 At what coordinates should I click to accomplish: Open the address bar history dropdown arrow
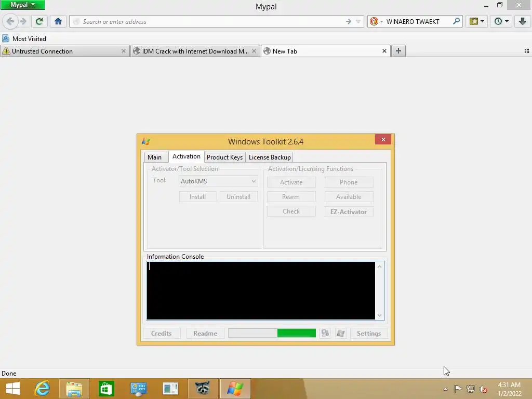tap(358, 21)
